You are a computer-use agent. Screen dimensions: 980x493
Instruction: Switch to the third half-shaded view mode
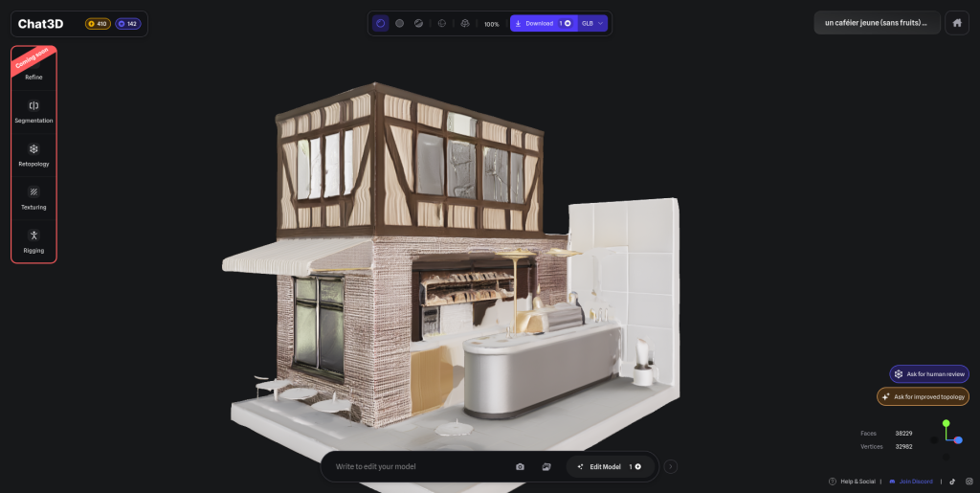pyautogui.click(x=418, y=23)
